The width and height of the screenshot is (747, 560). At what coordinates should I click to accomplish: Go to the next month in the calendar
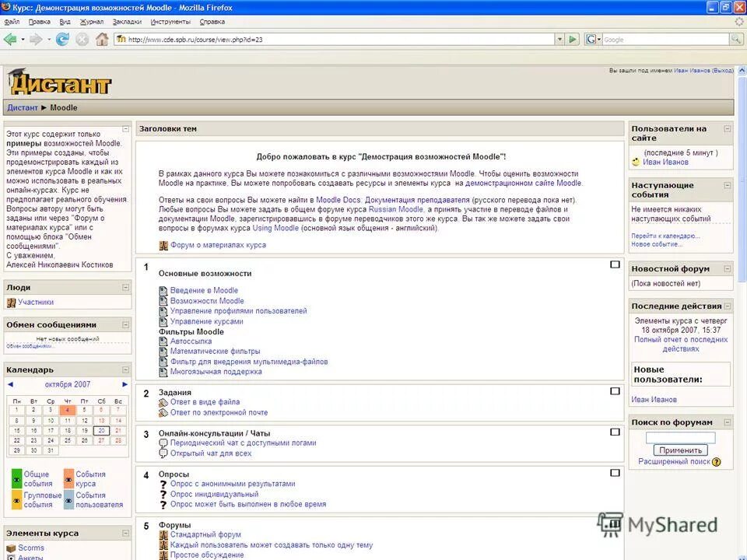[x=124, y=384]
